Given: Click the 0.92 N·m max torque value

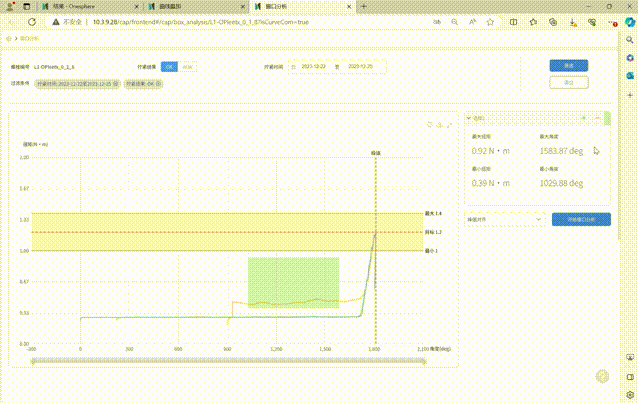Looking at the screenshot, I should [x=490, y=151].
